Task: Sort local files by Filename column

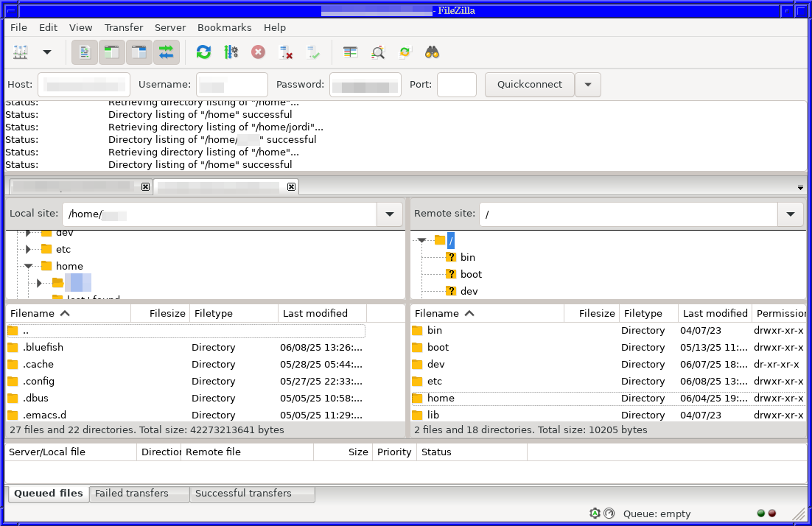Action: (68, 313)
